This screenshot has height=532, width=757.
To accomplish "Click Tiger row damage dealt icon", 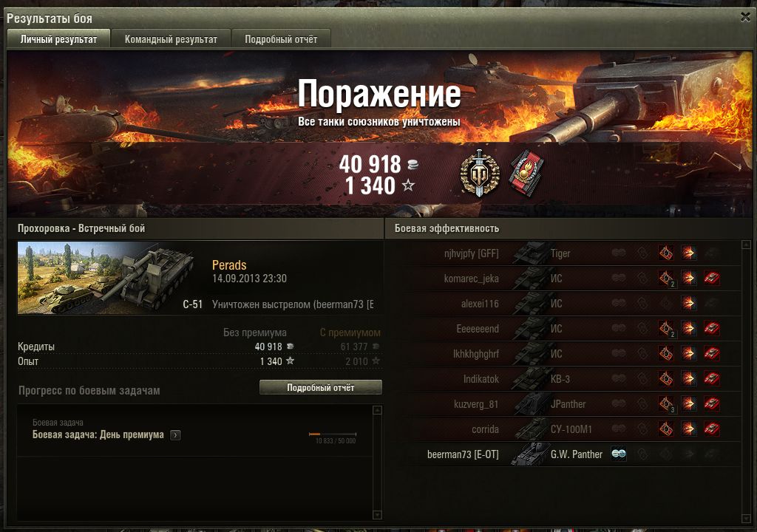I will (x=689, y=253).
